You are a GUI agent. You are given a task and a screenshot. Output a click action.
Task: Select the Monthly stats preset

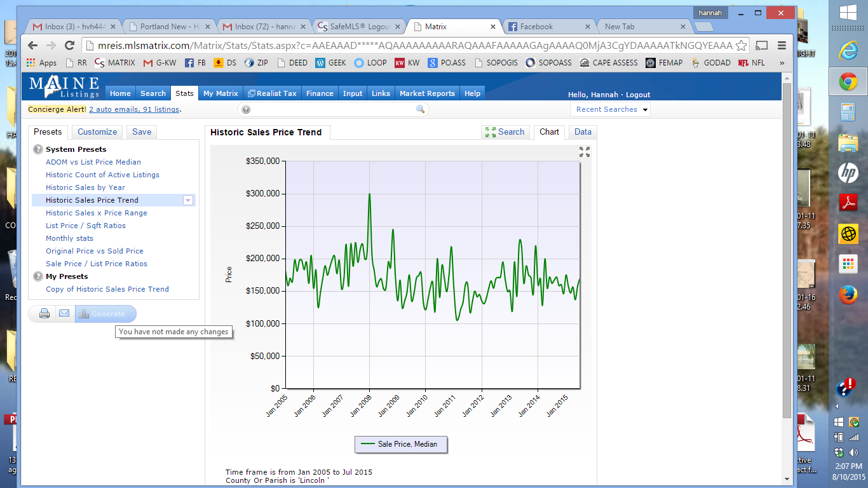[69, 238]
